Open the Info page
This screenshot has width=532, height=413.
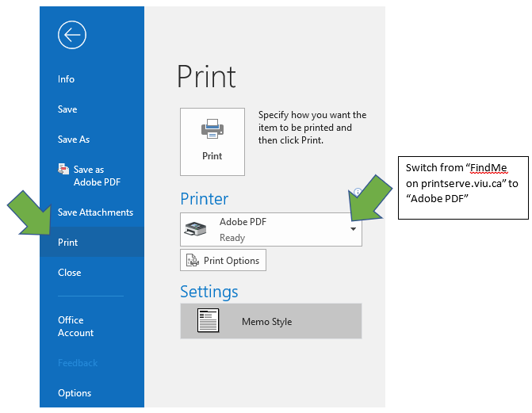[x=66, y=79]
